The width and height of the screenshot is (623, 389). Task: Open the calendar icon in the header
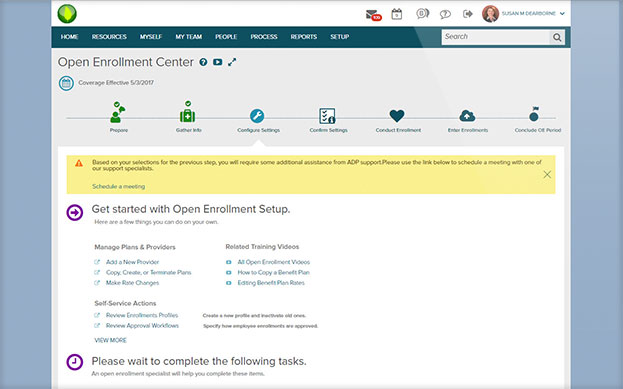pos(397,14)
